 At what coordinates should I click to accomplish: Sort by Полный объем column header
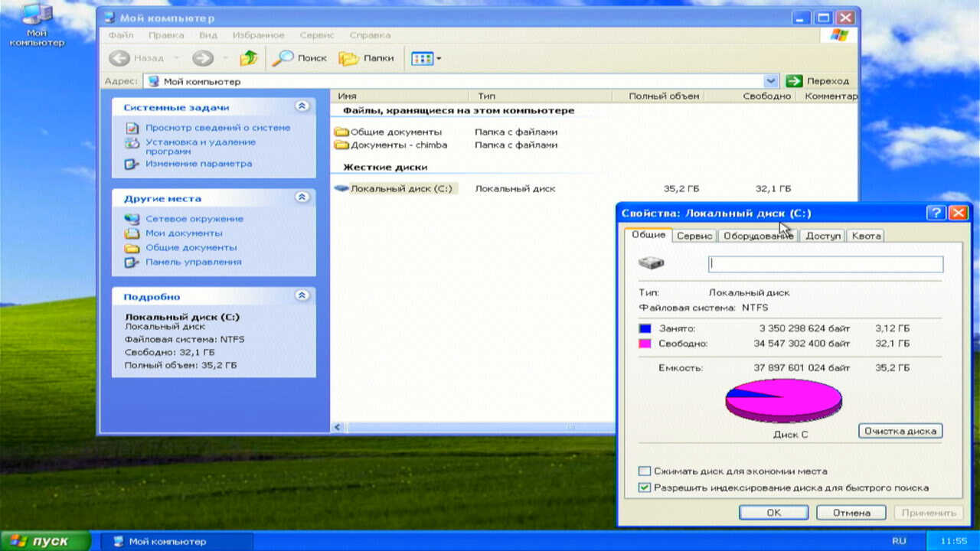(x=658, y=96)
